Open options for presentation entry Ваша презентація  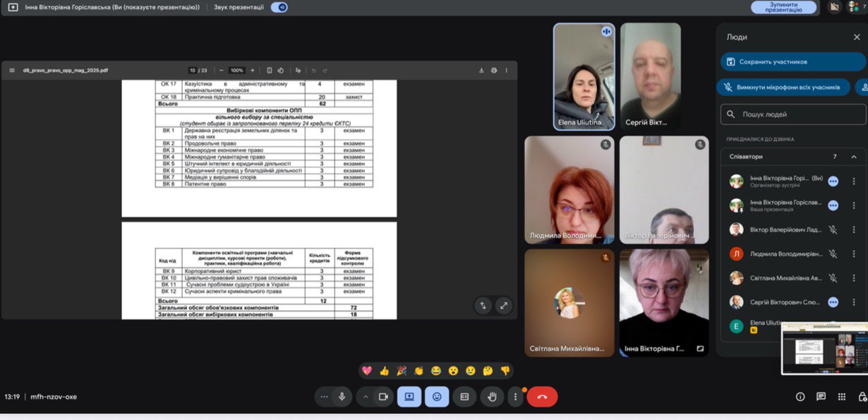click(x=854, y=205)
